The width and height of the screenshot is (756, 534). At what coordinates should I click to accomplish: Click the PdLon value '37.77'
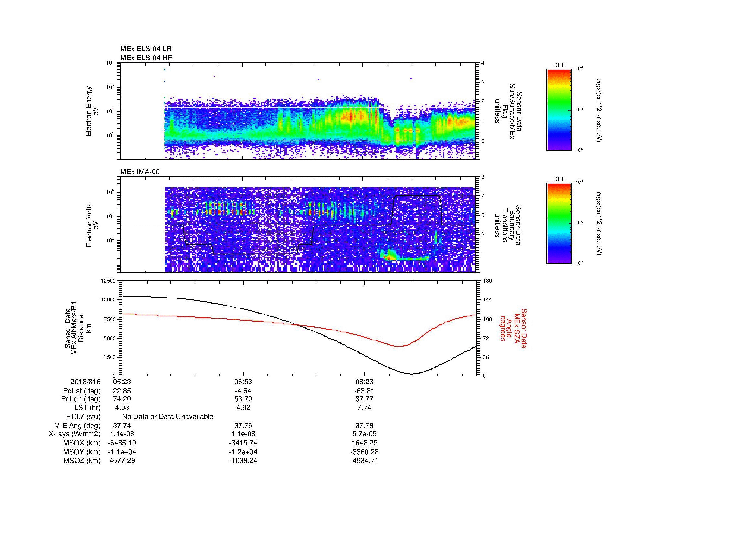(365, 399)
